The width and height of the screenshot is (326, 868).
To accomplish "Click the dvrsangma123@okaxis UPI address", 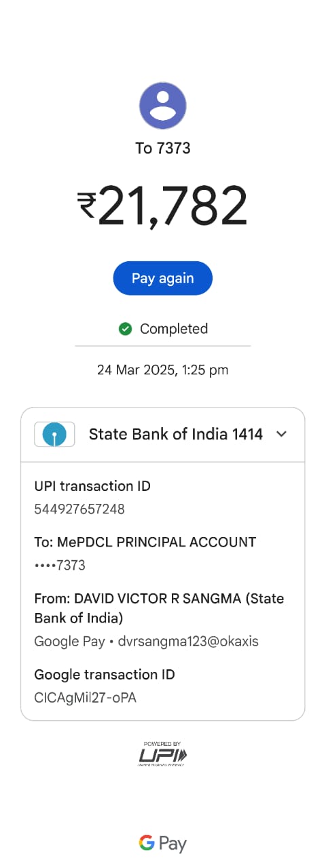I will pos(189,641).
